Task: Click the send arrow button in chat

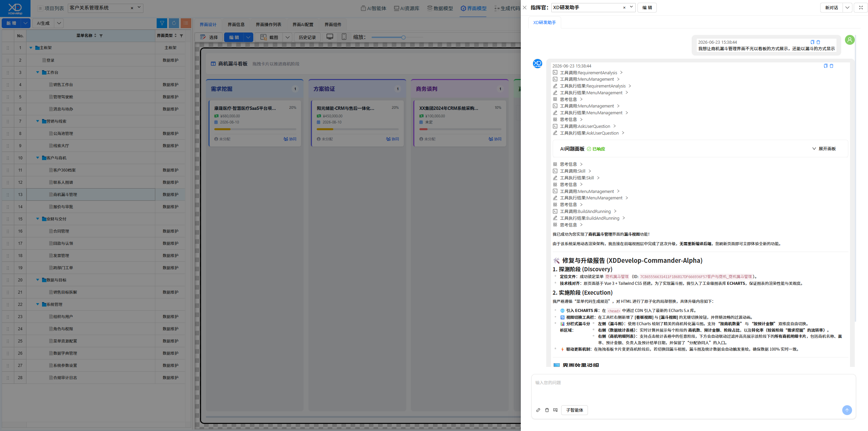Action: coord(847,410)
